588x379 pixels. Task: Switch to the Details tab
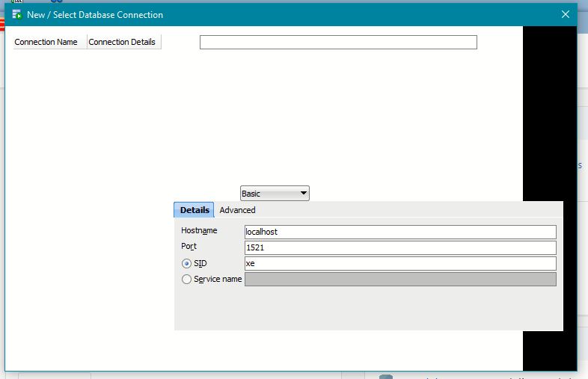point(195,210)
